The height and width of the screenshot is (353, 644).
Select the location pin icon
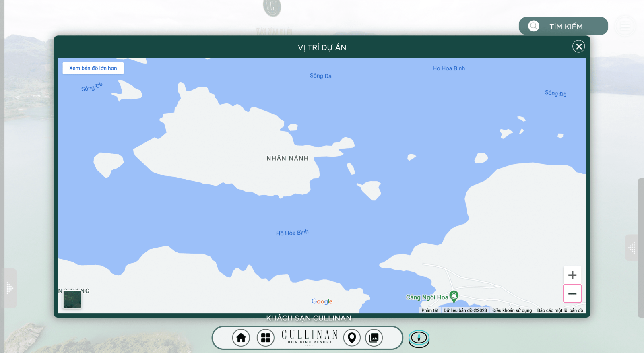click(352, 338)
